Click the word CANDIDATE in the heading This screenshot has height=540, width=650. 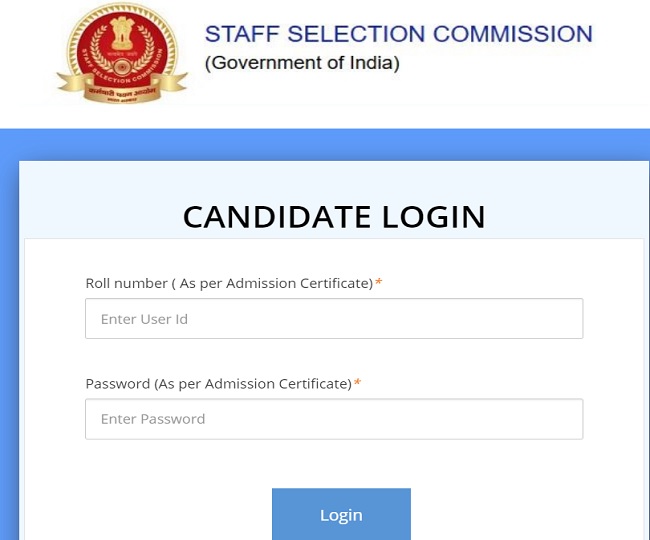(x=278, y=217)
